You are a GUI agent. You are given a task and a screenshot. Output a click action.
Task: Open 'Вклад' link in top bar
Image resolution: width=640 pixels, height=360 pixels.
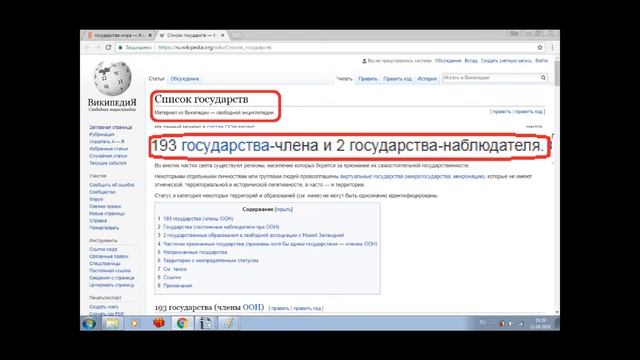(x=471, y=61)
